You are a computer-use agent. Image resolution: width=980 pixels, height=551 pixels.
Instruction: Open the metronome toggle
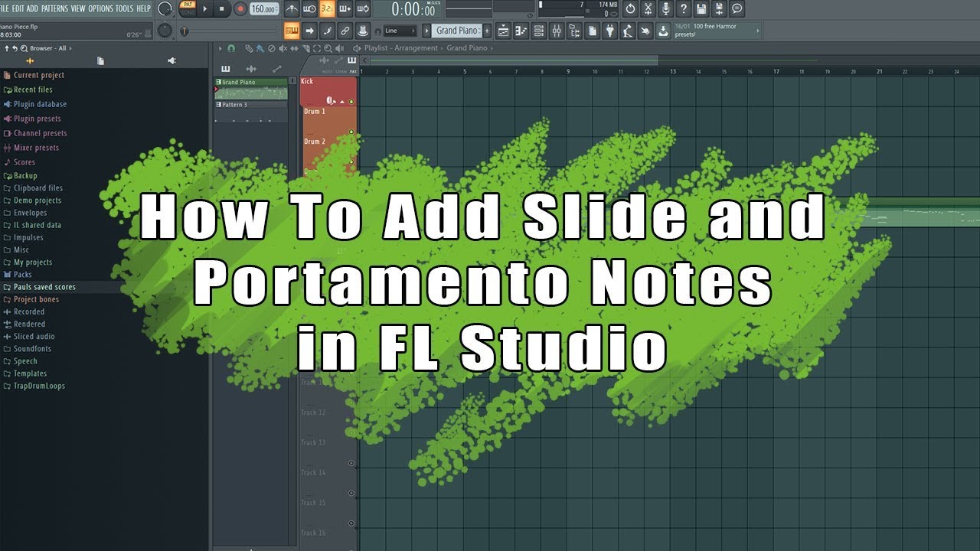(x=292, y=9)
